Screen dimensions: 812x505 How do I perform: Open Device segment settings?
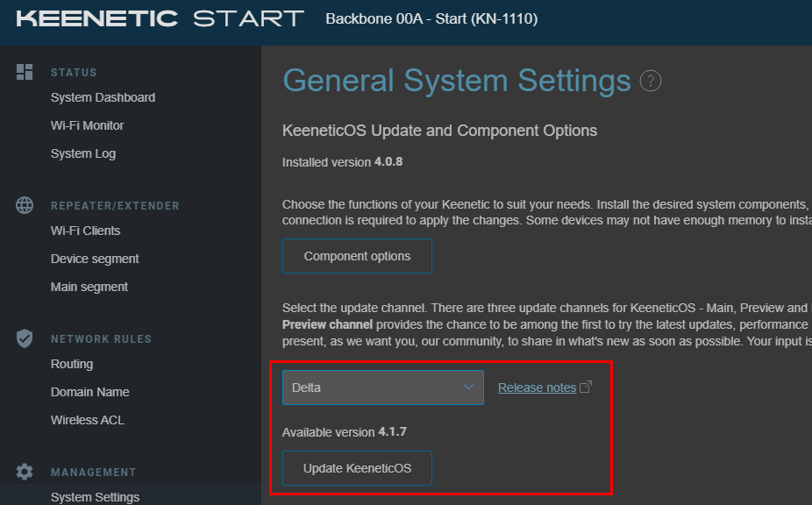tap(95, 259)
